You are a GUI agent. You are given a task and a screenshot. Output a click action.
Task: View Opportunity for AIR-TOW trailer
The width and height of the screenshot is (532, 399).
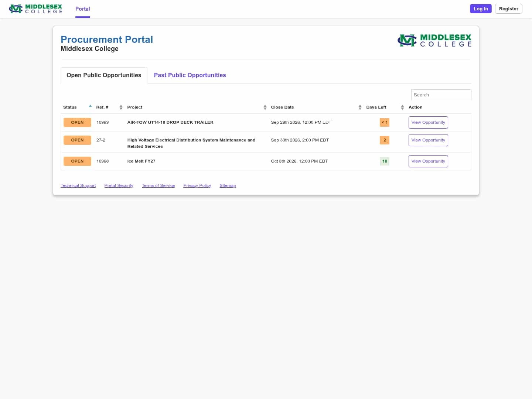tap(428, 122)
